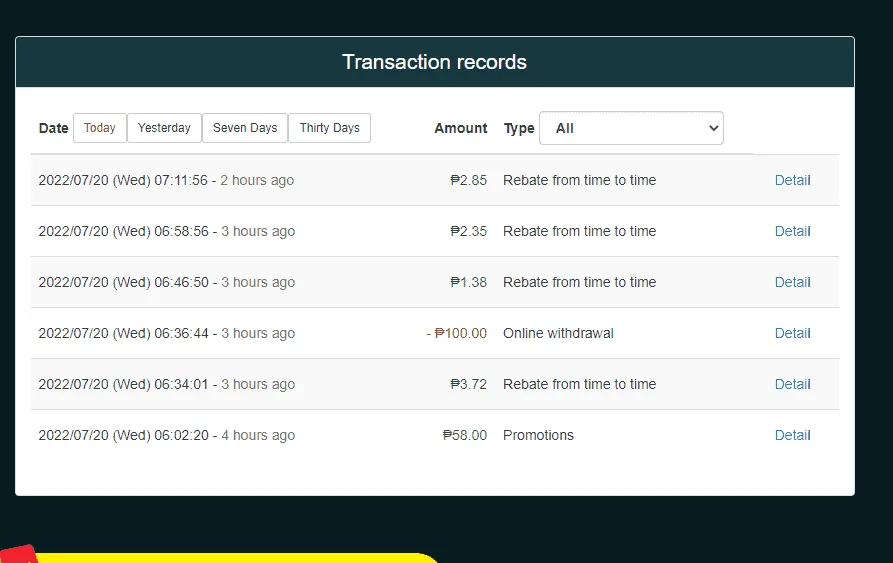Click Rebate text in the 07:11:56 row

[579, 180]
